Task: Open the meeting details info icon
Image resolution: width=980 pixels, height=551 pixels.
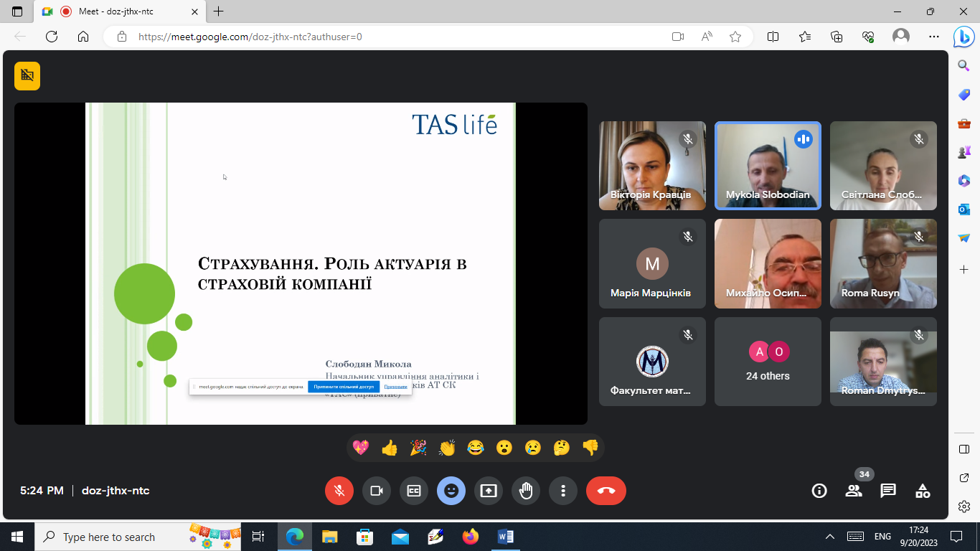Action: coord(819,491)
